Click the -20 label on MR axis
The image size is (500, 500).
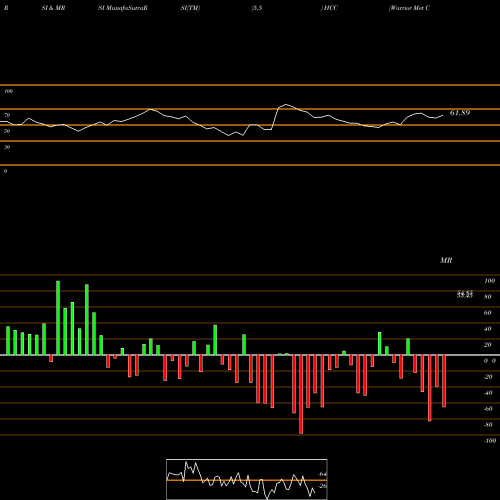click(488, 377)
